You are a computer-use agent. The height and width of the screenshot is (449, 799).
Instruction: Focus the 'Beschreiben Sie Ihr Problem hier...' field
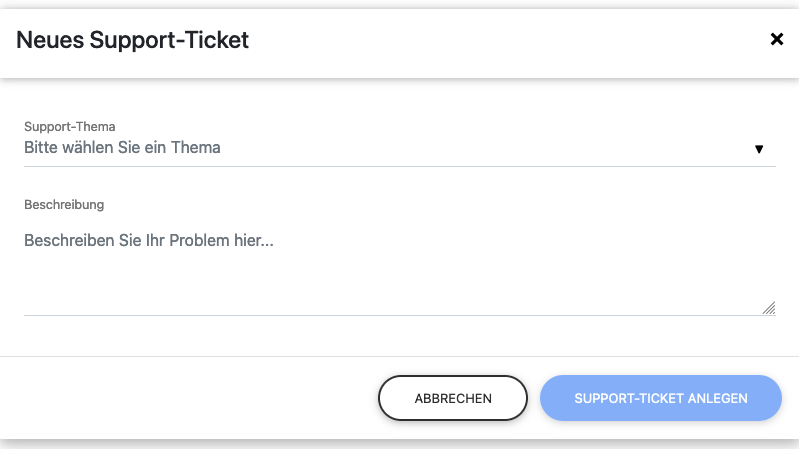click(x=150, y=241)
